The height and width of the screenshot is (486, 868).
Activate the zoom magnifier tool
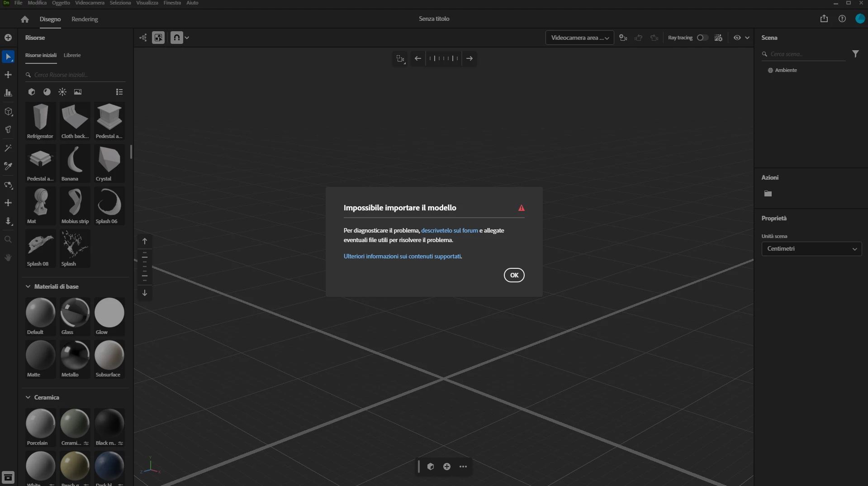click(x=8, y=239)
